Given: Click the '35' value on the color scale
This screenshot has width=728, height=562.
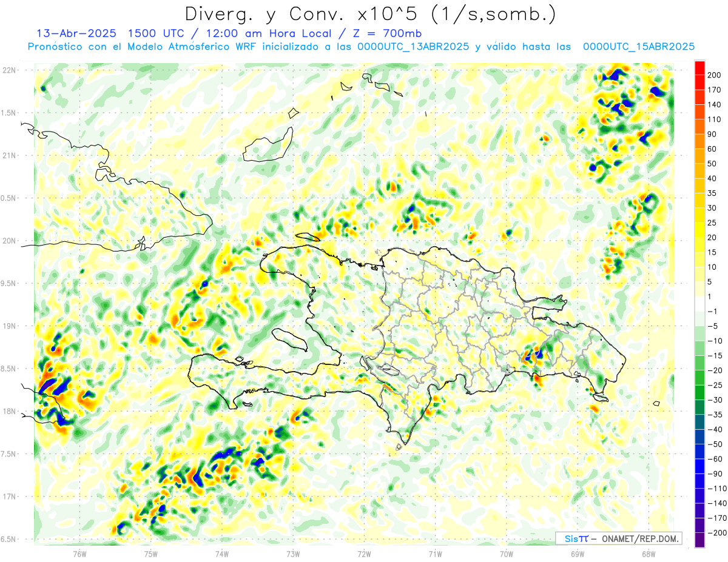Looking at the screenshot, I should 712,193.
